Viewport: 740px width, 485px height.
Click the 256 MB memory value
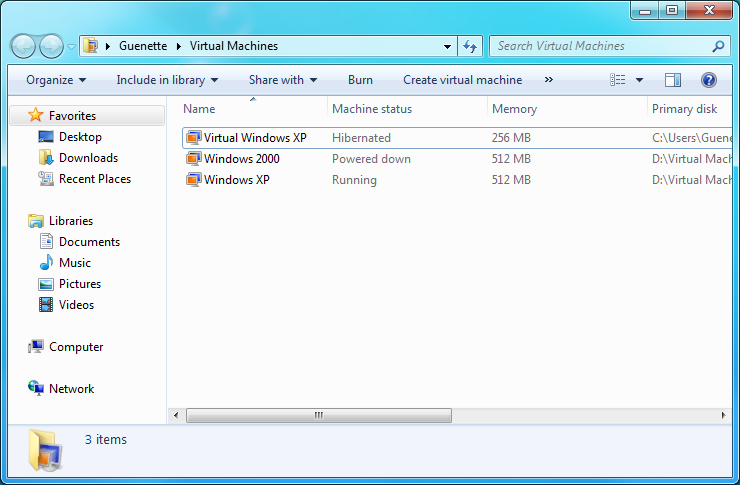click(x=511, y=138)
